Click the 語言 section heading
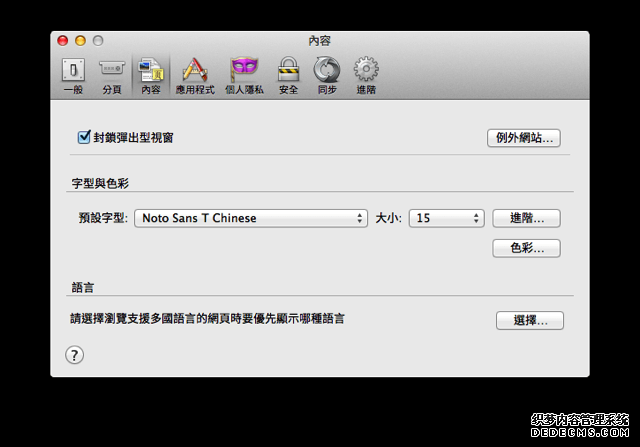 click(83, 287)
